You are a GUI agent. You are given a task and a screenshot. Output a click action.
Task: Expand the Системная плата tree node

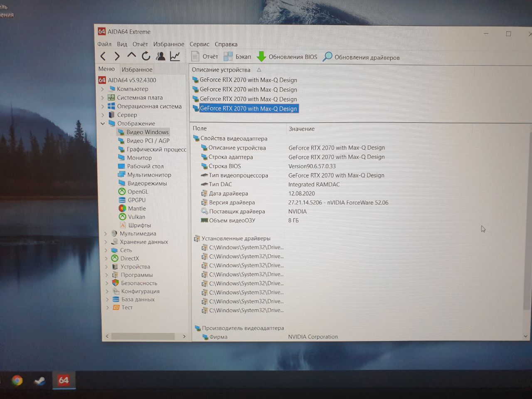[103, 98]
